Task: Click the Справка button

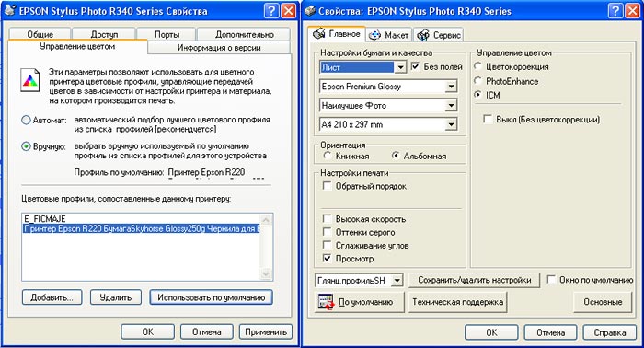Action: point(609,332)
